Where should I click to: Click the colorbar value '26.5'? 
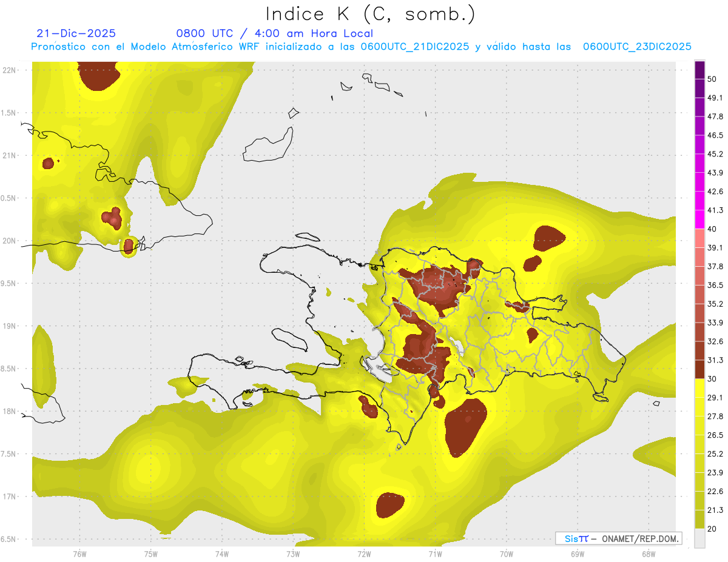(715, 435)
